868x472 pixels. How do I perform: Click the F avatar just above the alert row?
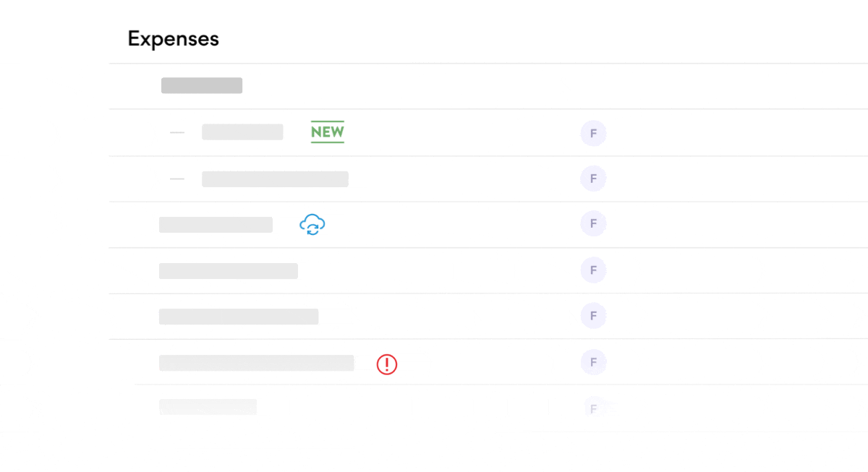coord(593,316)
